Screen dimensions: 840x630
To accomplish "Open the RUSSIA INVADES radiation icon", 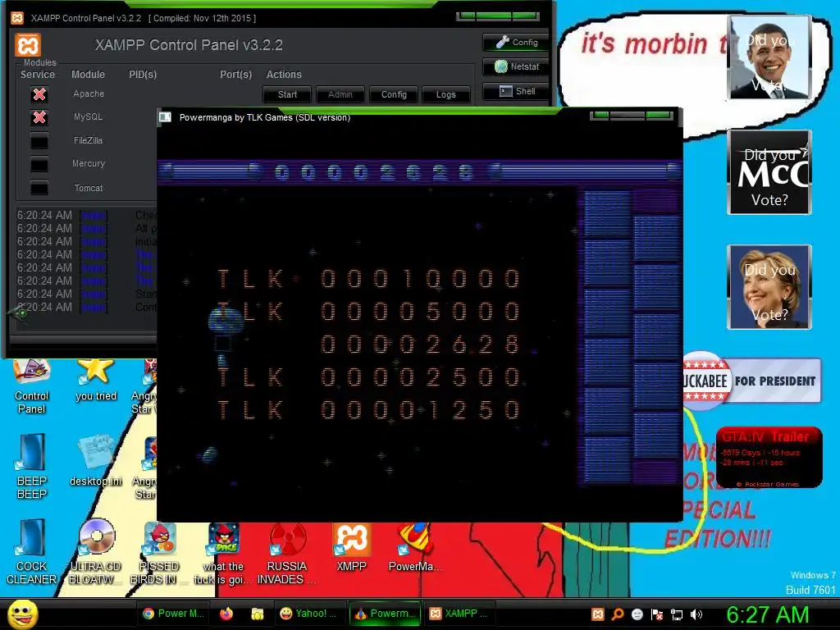I will pos(287,553).
